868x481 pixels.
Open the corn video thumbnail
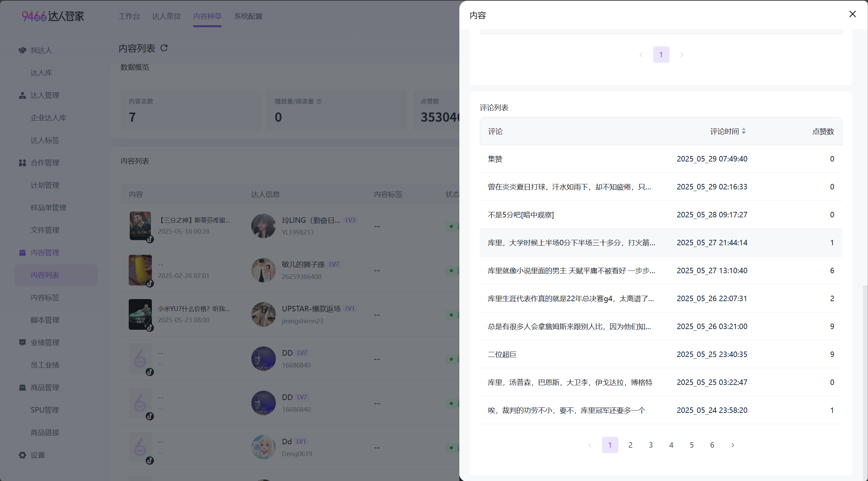point(140,270)
